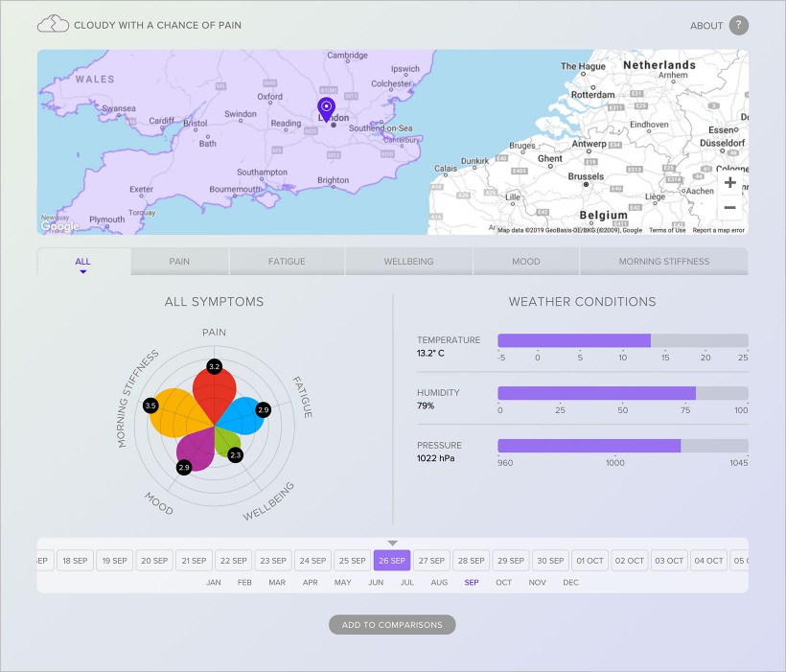
Task: Select 02 OCT on the timeline
Action: click(x=630, y=561)
